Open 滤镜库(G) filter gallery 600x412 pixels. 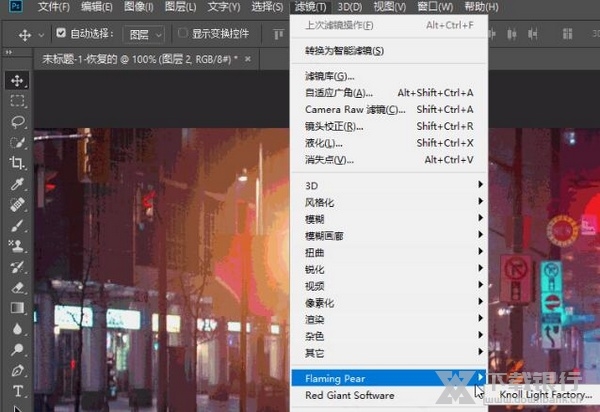[x=389, y=76]
